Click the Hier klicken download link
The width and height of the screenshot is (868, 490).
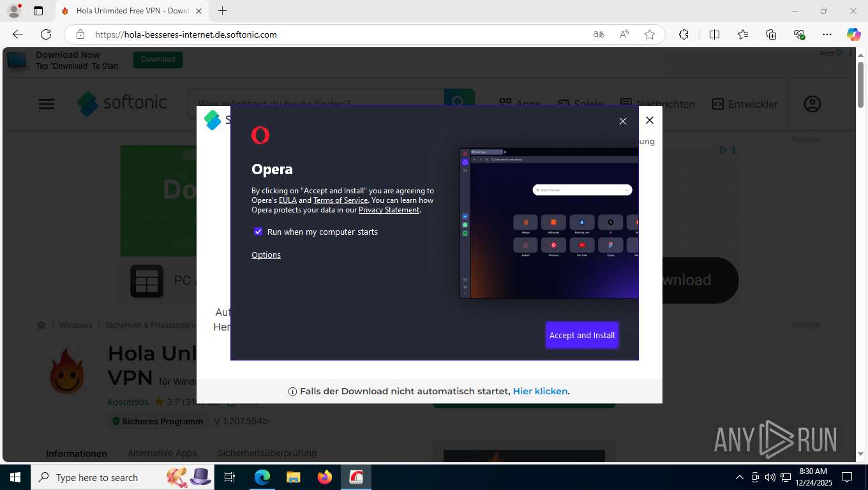point(540,391)
